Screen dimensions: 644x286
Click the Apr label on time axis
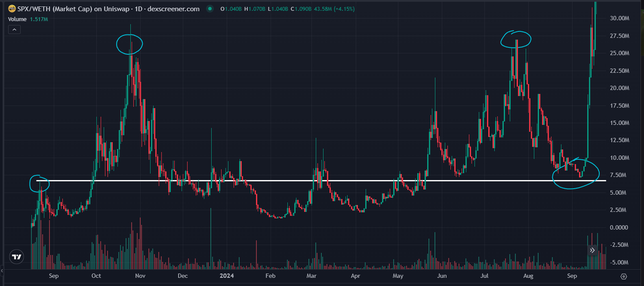[355, 276]
